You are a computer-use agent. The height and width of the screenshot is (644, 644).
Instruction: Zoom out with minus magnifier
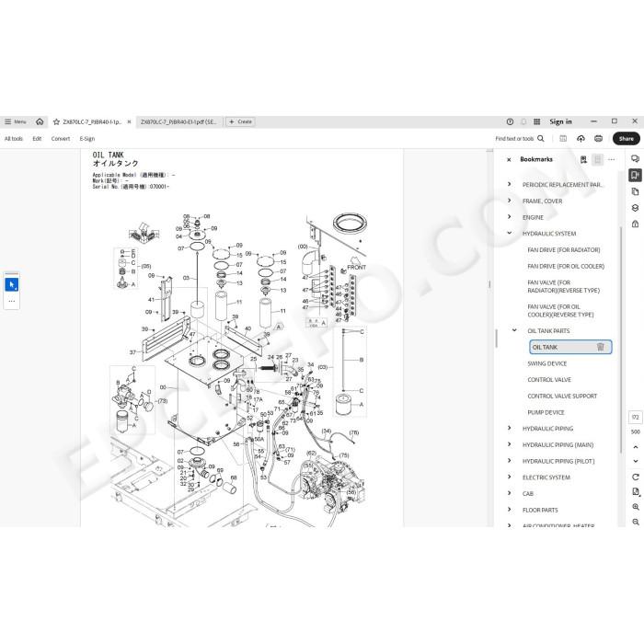click(636, 522)
